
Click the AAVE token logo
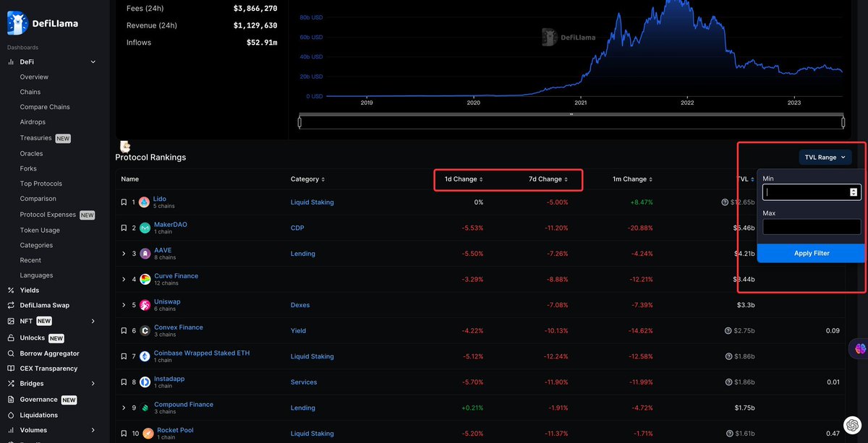145,254
